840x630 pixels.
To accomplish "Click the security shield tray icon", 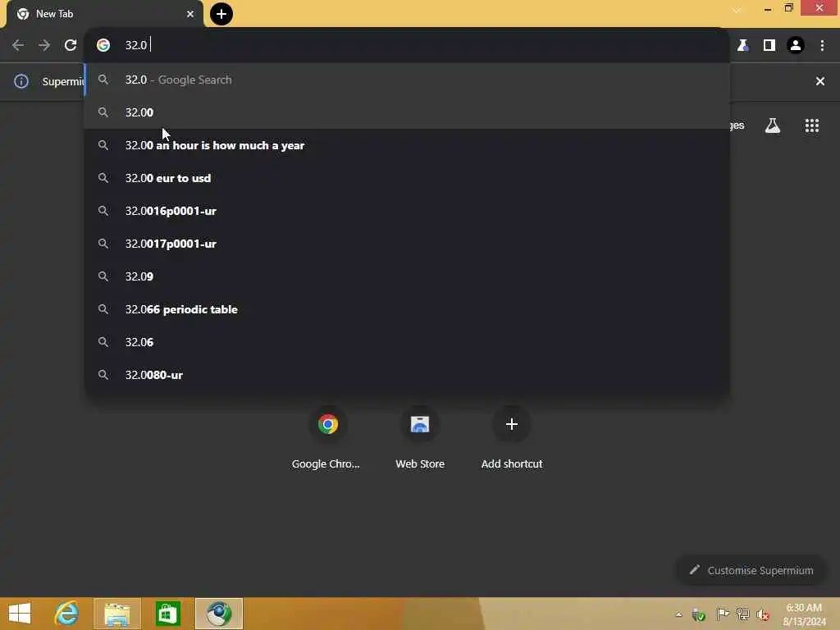I will [699, 614].
